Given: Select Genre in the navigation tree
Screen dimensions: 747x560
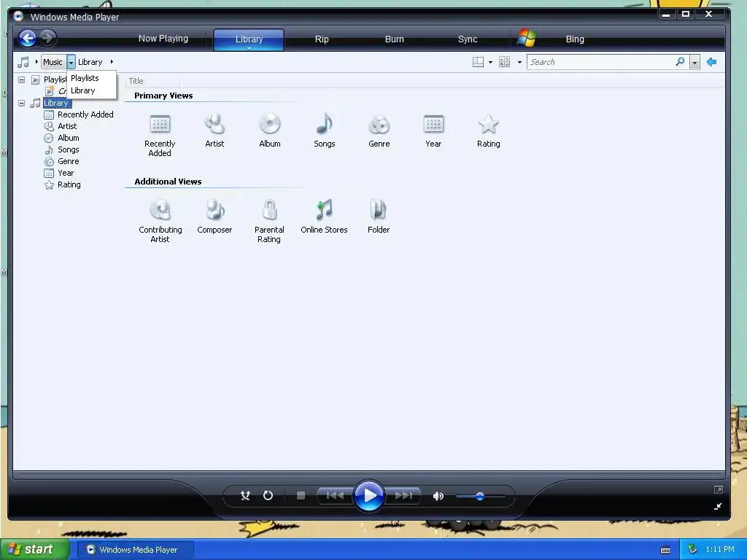Looking at the screenshot, I should (x=69, y=161).
